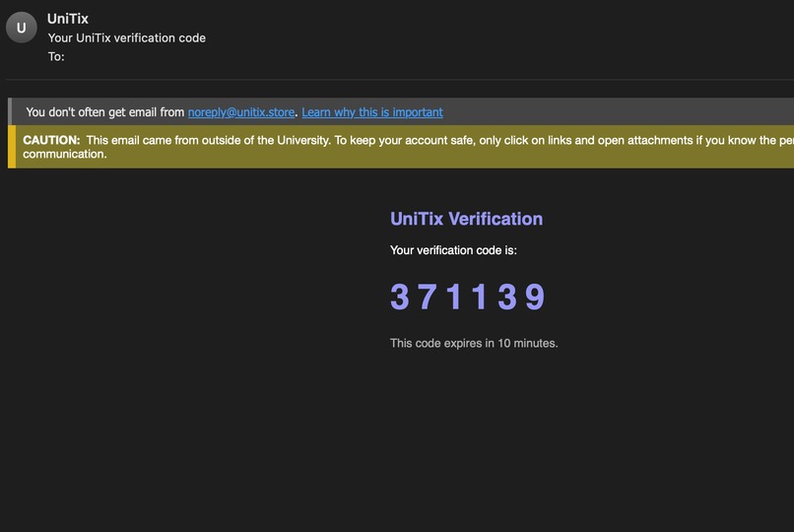Screen dimensions: 794x532
Task: Click the CAUTION warning banner text
Action: tap(408, 147)
